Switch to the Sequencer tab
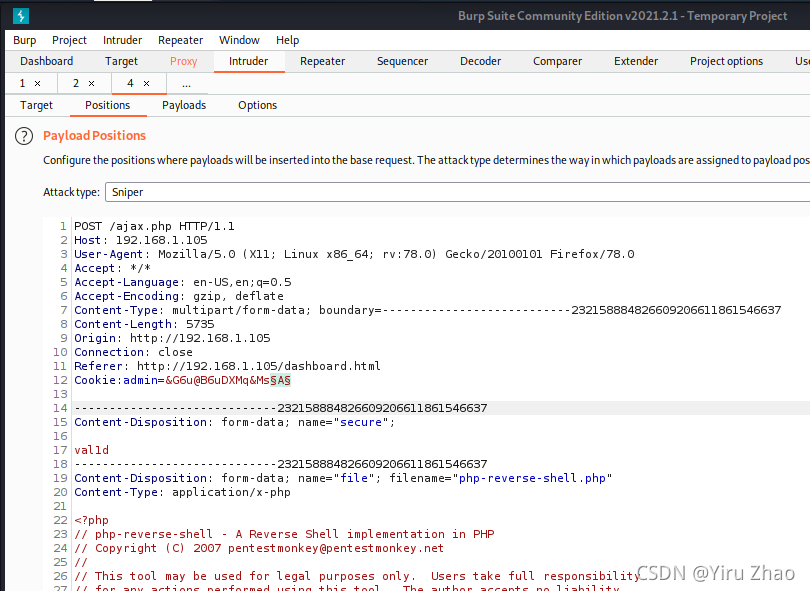Image resolution: width=810 pixels, height=591 pixels. pos(402,61)
